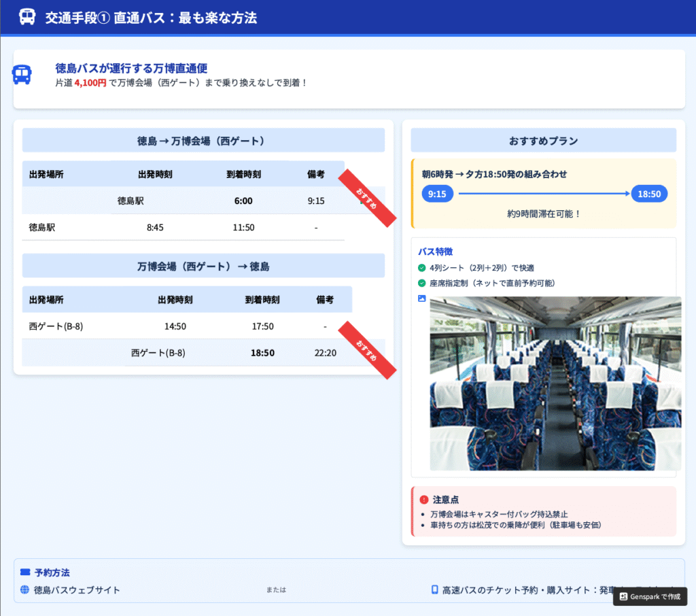
Task: Click the small image icon above the bus photo
Action: pos(421,298)
